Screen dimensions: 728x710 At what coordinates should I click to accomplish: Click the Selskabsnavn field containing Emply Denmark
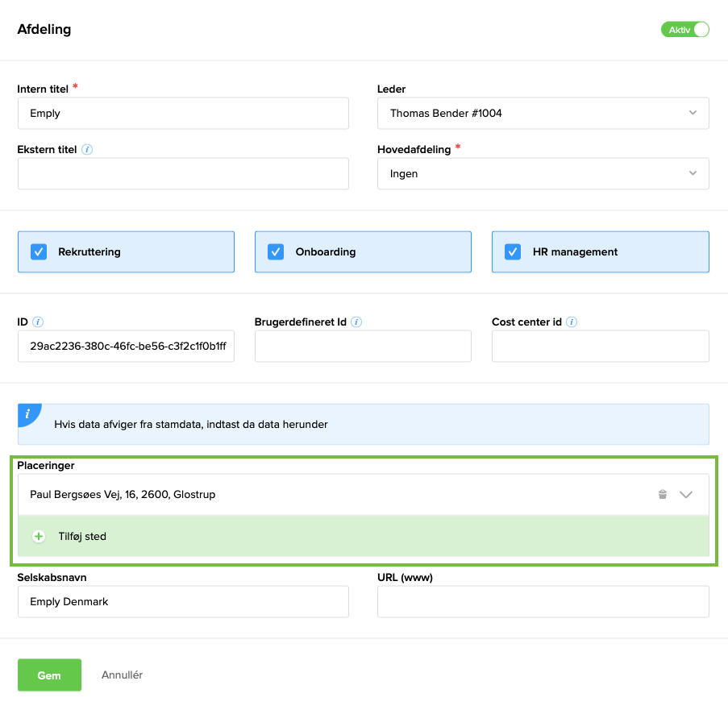(x=183, y=601)
